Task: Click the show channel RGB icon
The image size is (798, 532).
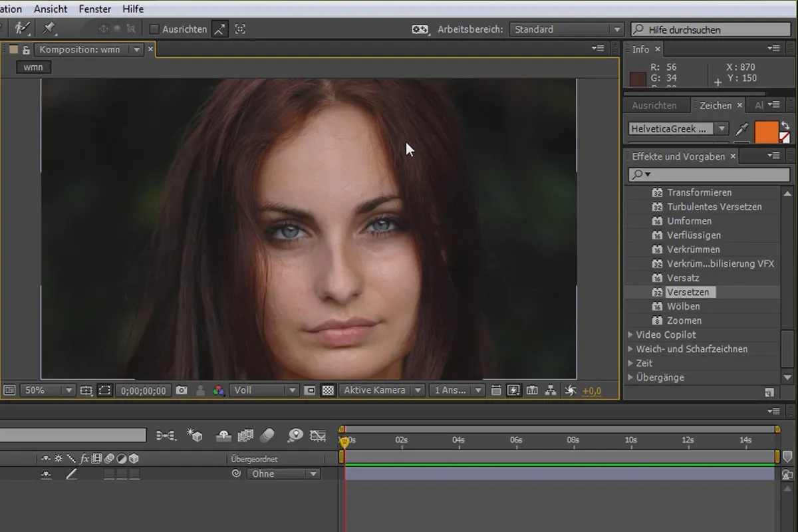Action: (x=218, y=390)
